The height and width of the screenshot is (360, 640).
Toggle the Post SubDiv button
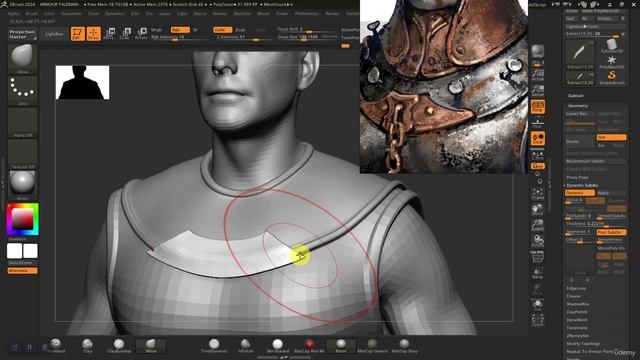coord(611,232)
